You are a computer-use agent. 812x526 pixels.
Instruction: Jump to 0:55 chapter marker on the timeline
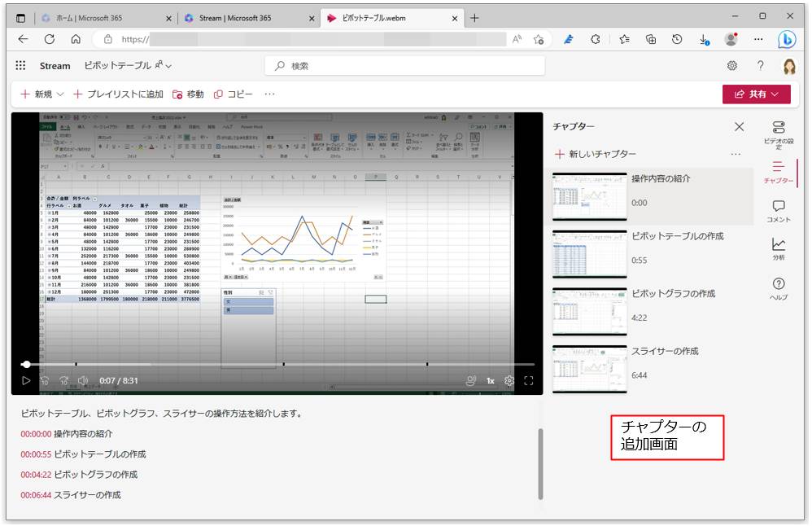[76, 364]
